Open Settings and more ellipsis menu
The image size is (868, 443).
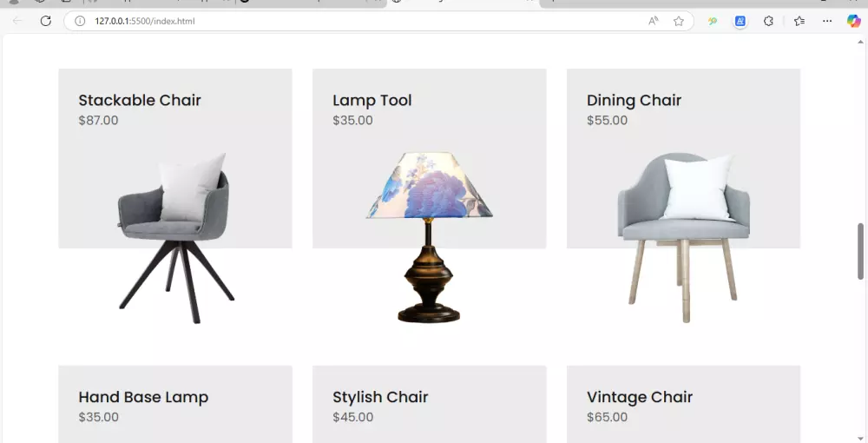(827, 21)
